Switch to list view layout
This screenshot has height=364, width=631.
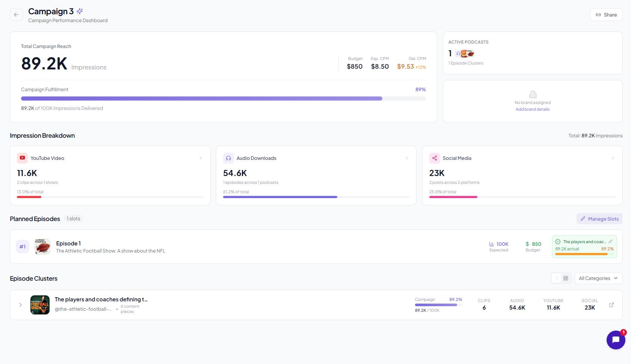(x=556, y=278)
